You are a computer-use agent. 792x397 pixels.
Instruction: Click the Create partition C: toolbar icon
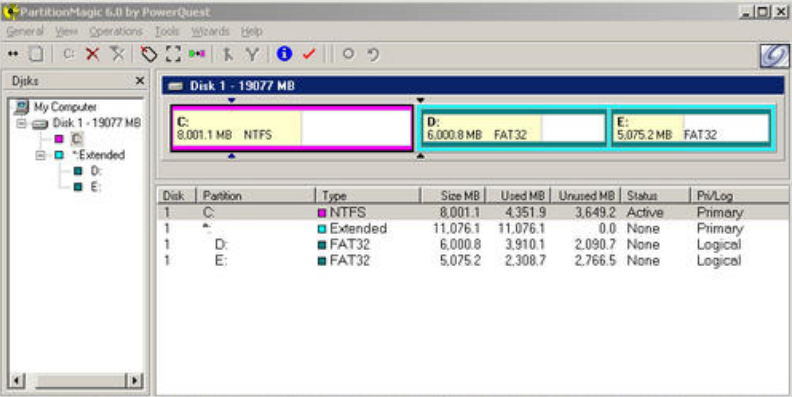(69, 54)
